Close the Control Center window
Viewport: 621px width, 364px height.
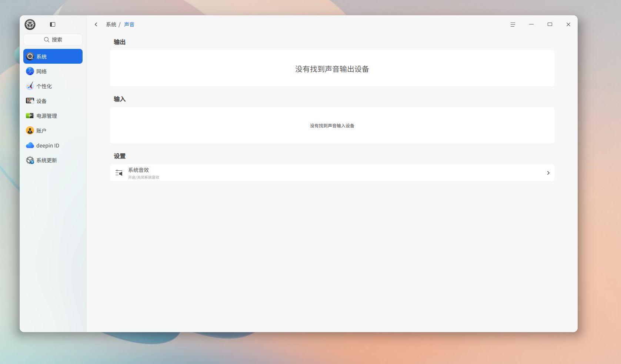[x=568, y=24]
